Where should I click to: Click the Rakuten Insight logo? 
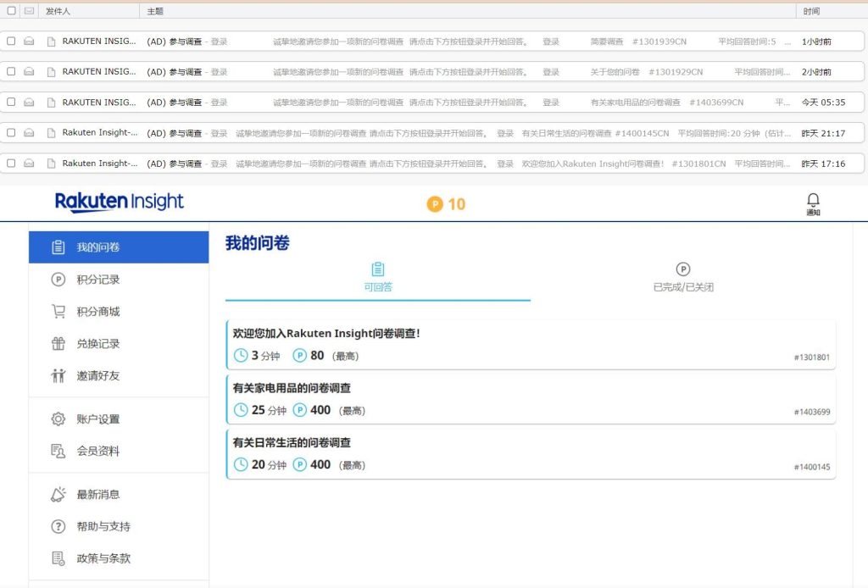click(119, 202)
